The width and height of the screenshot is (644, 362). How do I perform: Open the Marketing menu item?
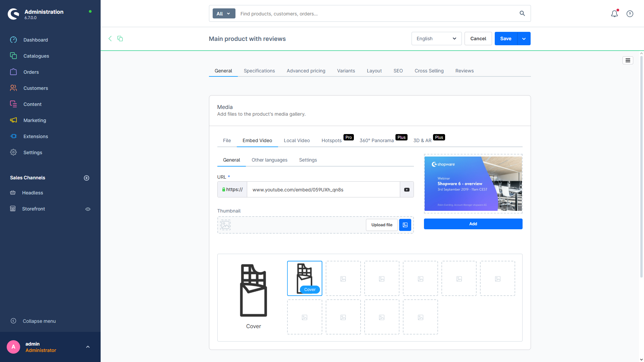(x=35, y=120)
